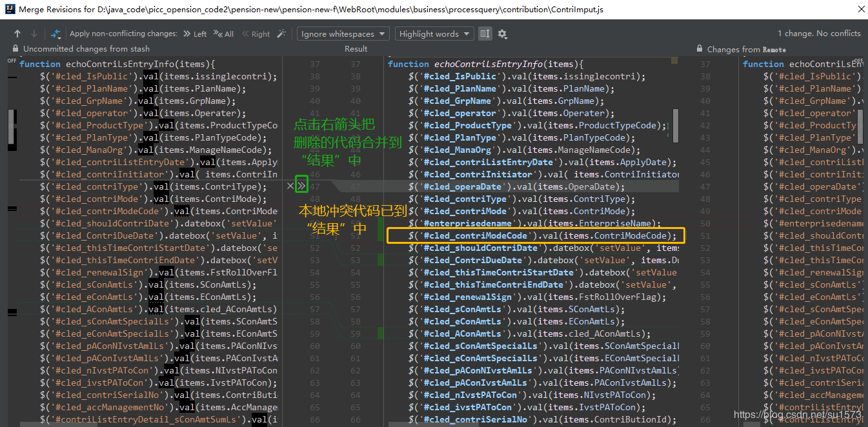Click the compare contents blue arrows icon
This screenshot has width=868, height=427.
pos(56,34)
